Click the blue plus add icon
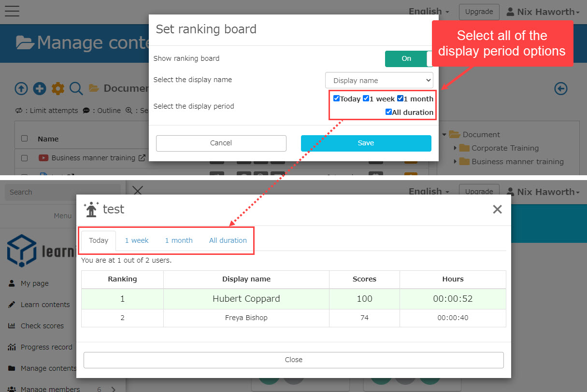 [39, 88]
